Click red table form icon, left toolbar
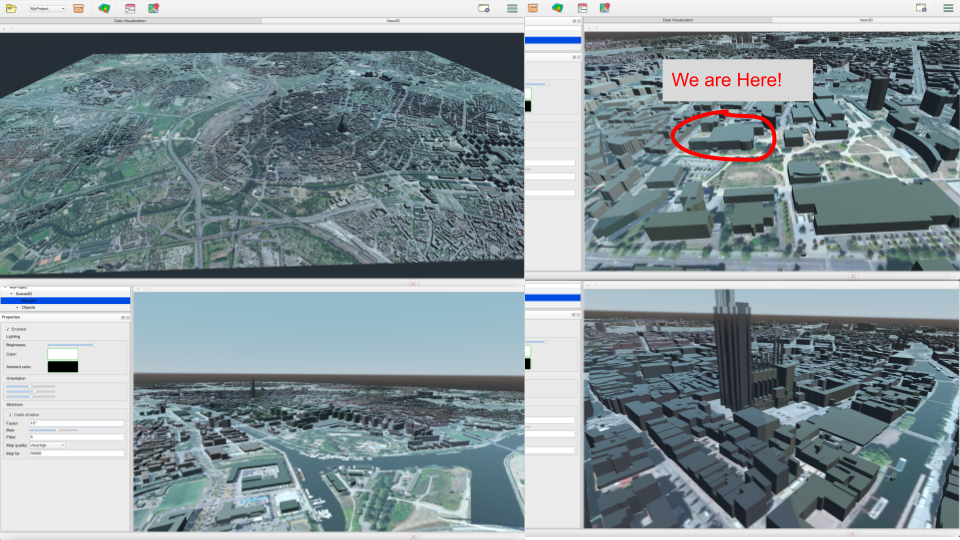 (x=130, y=9)
